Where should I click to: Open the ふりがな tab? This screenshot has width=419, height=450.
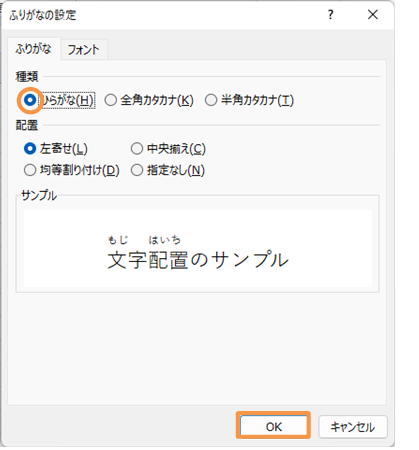click(34, 49)
